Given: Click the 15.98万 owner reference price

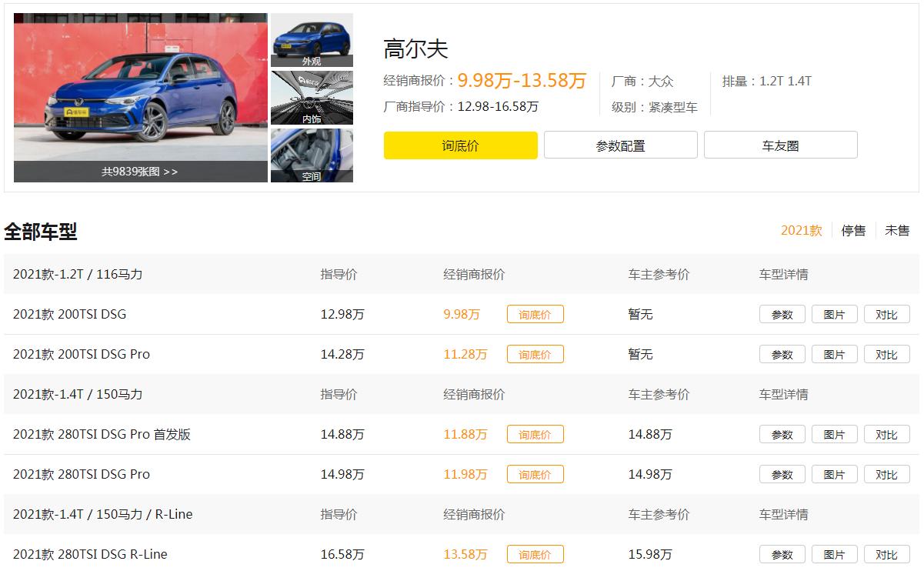Looking at the screenshot, I should [650, 554].
